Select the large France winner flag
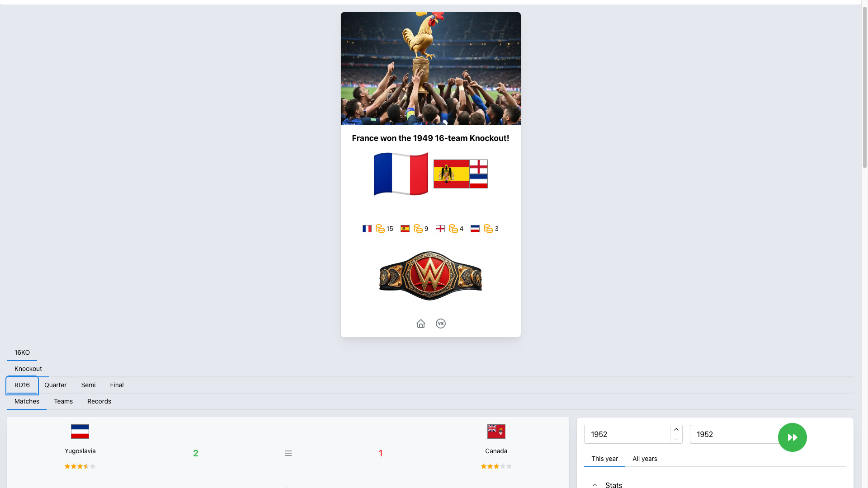This screenshot has height=488, width=868. tap(401, 174)
